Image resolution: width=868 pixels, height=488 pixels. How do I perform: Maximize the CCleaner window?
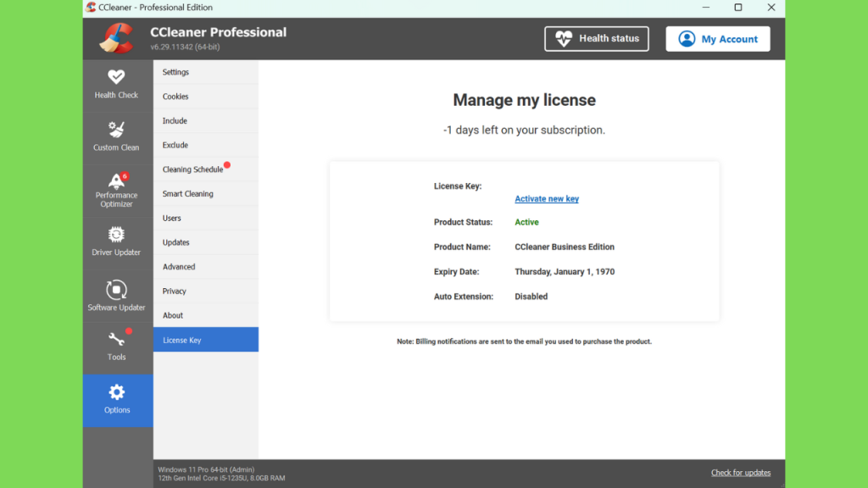click(738, 7)
